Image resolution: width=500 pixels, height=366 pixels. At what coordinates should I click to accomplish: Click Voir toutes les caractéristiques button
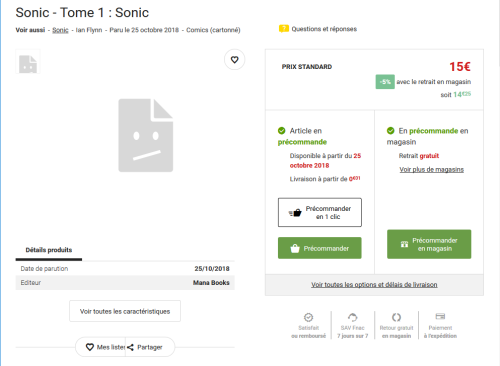click(x=125, y=311)
